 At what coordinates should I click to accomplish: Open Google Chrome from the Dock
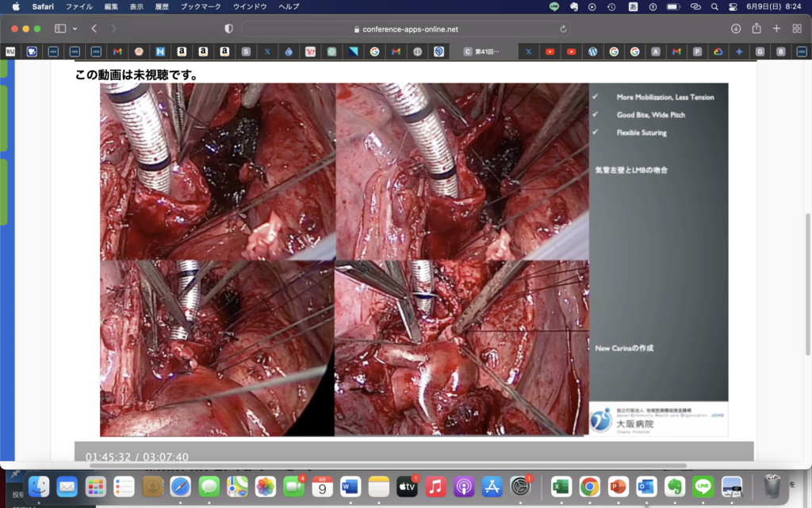tap(589, 486)
